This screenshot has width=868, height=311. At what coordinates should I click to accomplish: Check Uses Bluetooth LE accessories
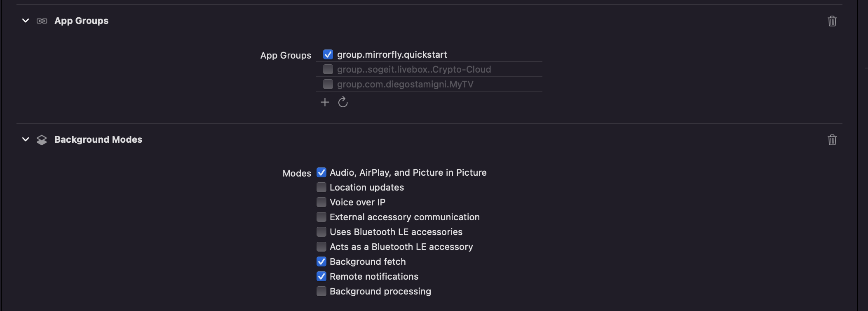(x=321, y=232)
